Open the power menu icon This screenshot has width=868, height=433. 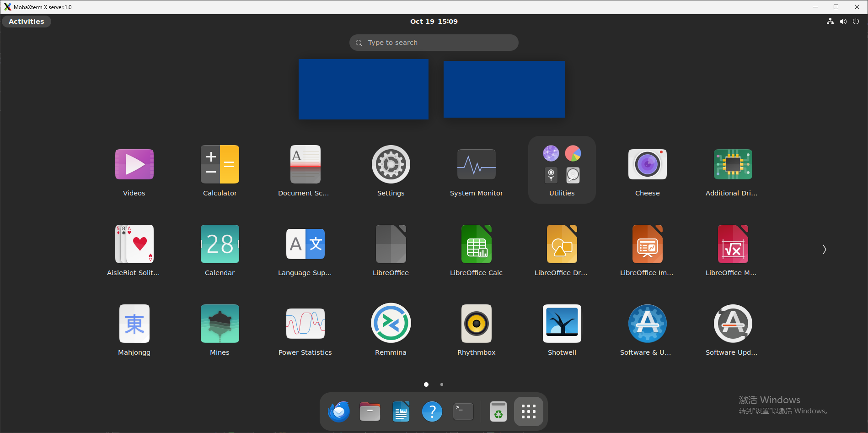[x=856, y=22]
